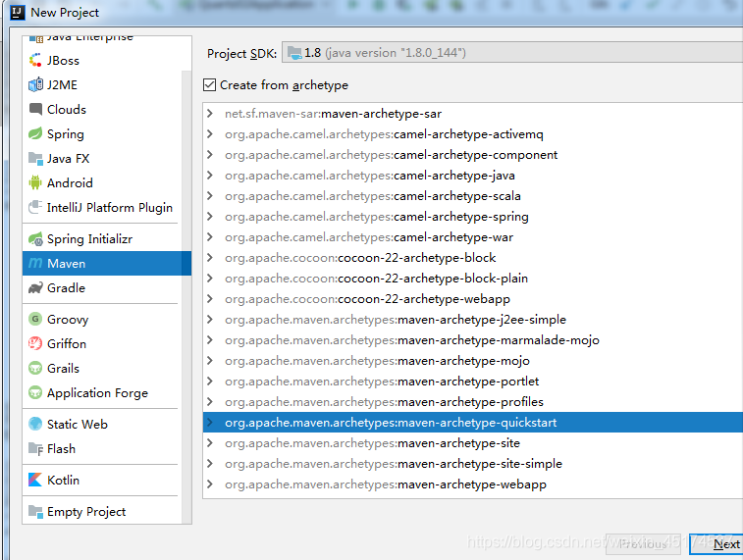This screenshot has width=743, height=560.
Task: Click the Griffon icon
Action: (35, 343)
